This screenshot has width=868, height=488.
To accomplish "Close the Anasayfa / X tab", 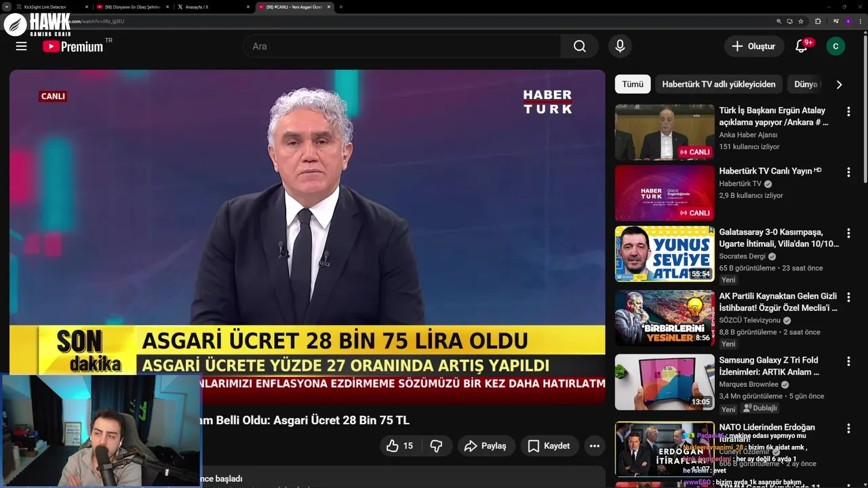I will [248, 7].
